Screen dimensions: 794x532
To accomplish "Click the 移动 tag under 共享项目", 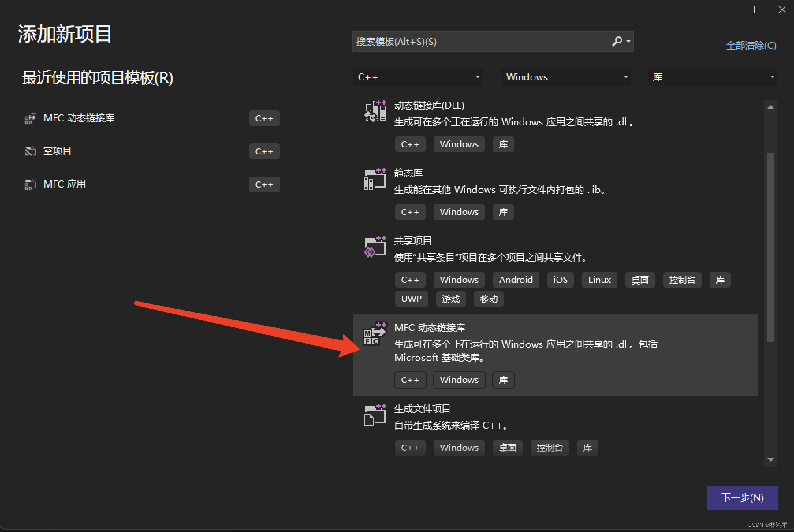I will pyautogui.click(x=488, y=299).
